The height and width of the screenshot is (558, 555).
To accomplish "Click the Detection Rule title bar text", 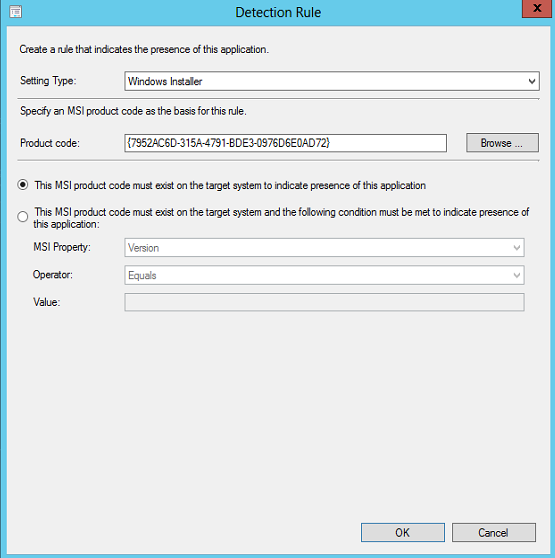I will pyautogui.click(x=278, y=12).
